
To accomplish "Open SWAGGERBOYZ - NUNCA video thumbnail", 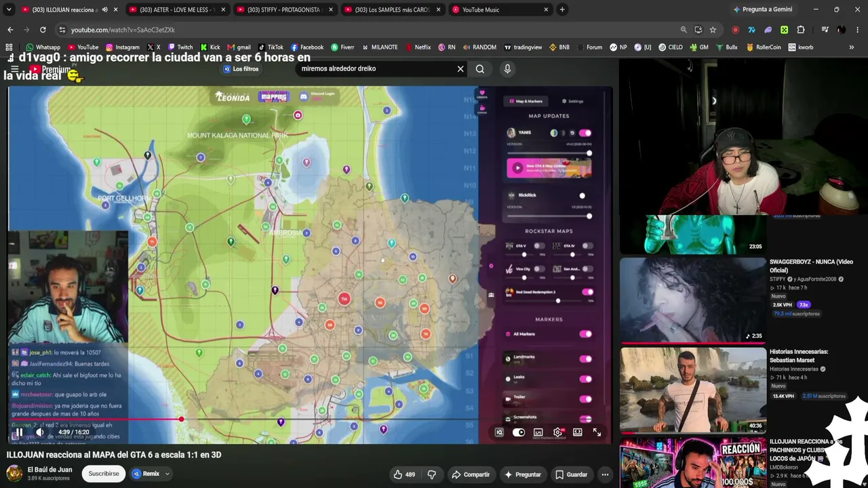I will point(692,300).
